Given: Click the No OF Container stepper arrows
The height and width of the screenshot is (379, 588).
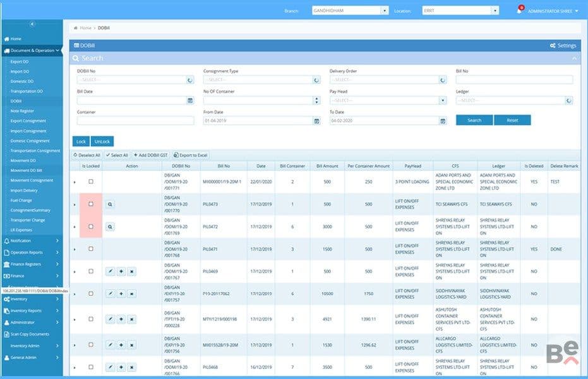Looking at the screenshot, I should (317, 100).
